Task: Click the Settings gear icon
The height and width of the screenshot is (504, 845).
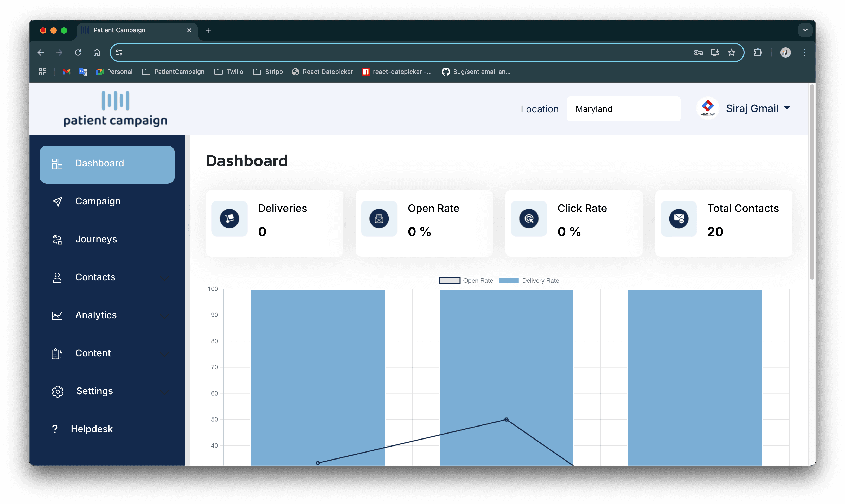Action: (x=58, y=392)
